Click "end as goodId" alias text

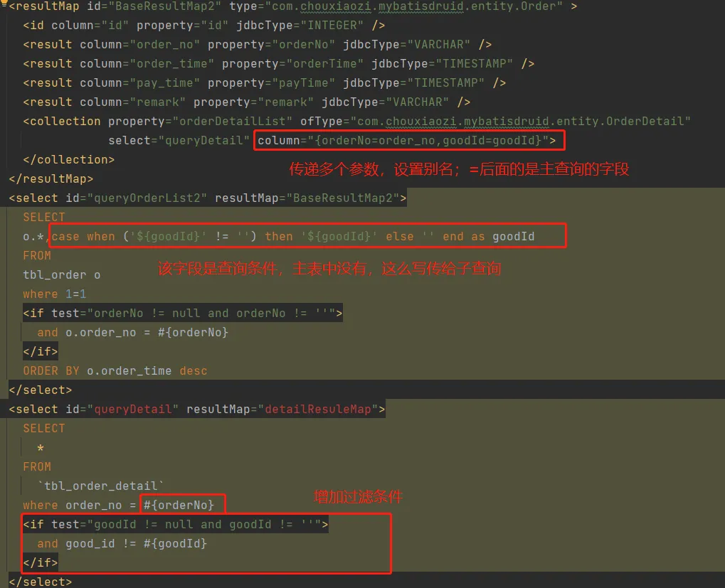coord(489,237)
